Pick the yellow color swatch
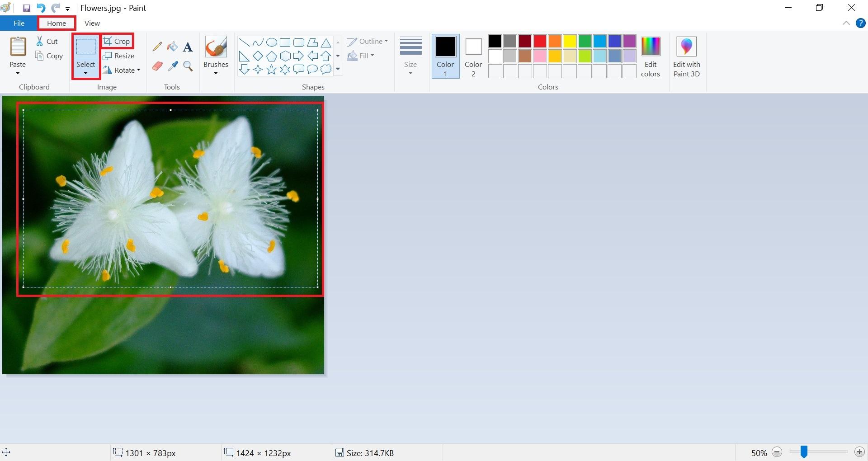868x461 pixels. point(570,42)
